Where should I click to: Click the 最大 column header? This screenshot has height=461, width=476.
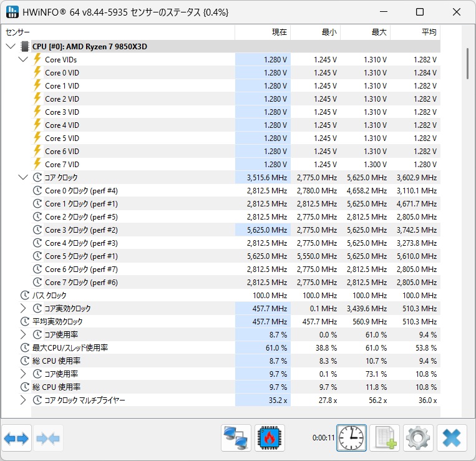[x=364, y=32]
